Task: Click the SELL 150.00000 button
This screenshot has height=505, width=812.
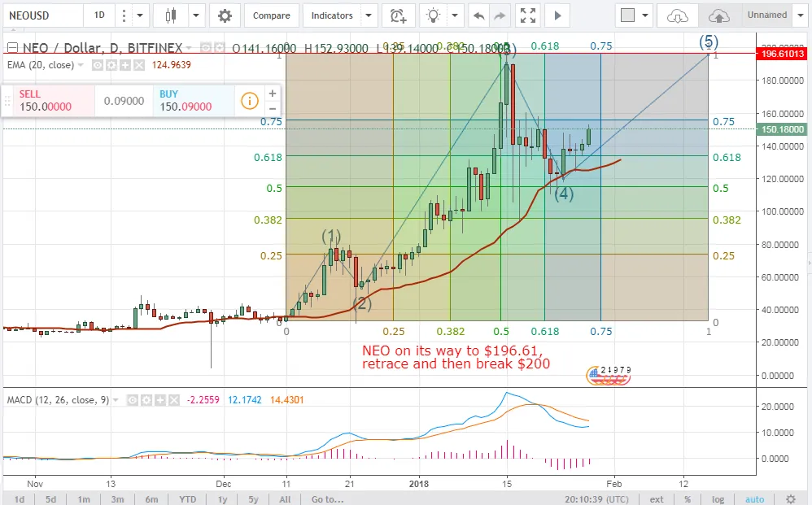Action: 54,100
